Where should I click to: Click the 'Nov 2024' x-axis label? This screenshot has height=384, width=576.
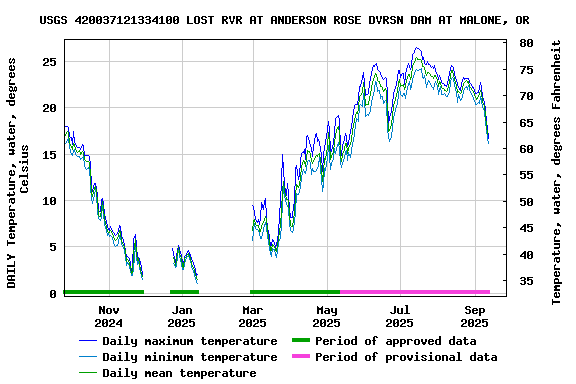coord(109,317)
